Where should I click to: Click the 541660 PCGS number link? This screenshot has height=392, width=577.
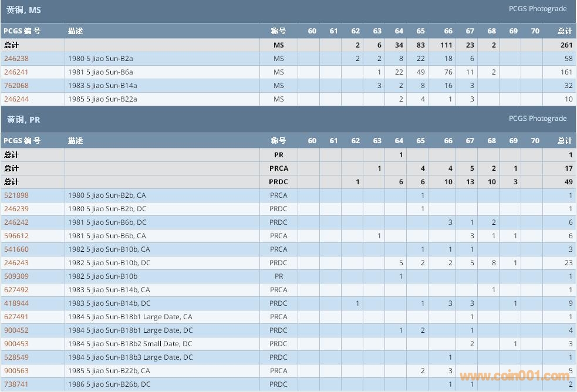(16, 249)
